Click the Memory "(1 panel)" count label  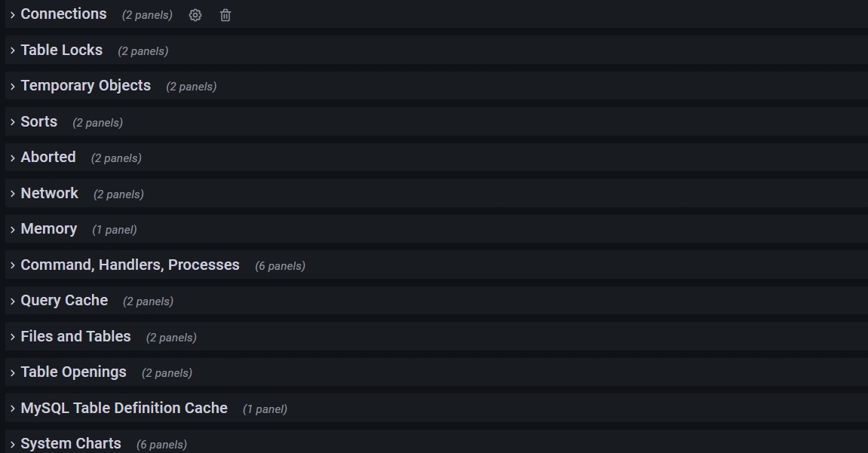pyautogui.click(x=114, y=230)
